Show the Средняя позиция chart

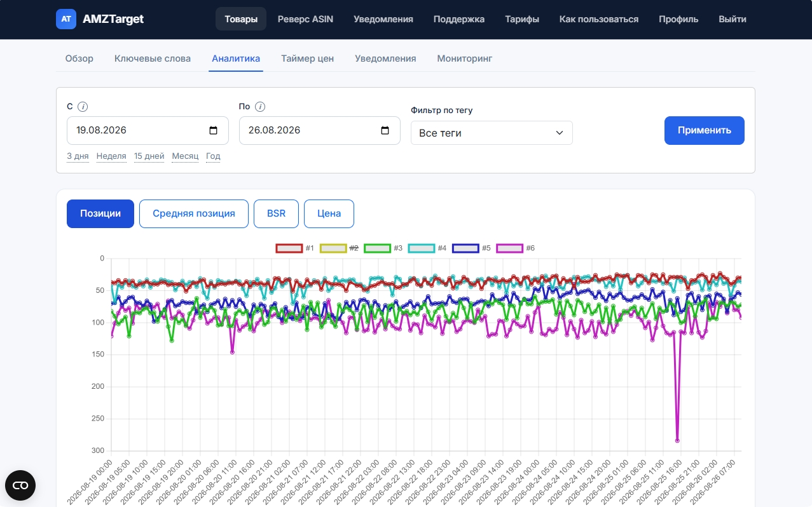[x=194, y=213]
